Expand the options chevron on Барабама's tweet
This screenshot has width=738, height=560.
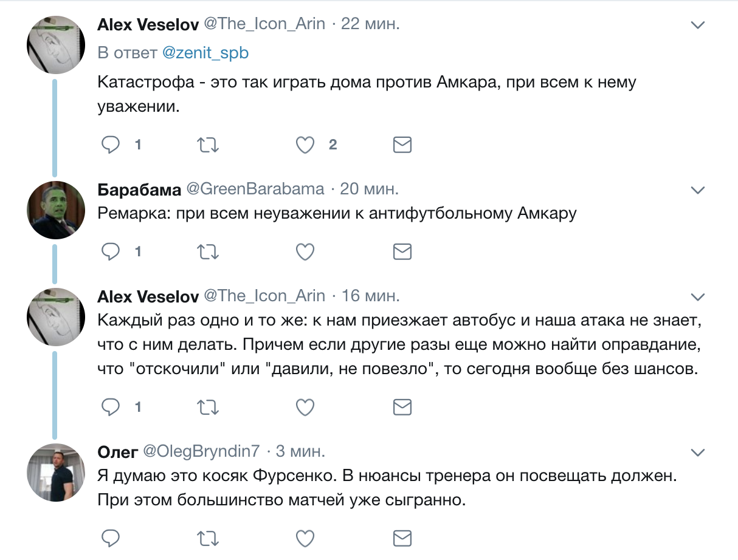tap(698, 190)
